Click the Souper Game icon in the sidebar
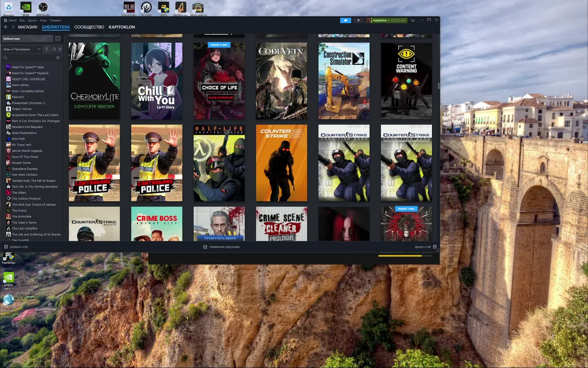Image resolution: width=588 pixels, height=368 pixels. (9, 163)
